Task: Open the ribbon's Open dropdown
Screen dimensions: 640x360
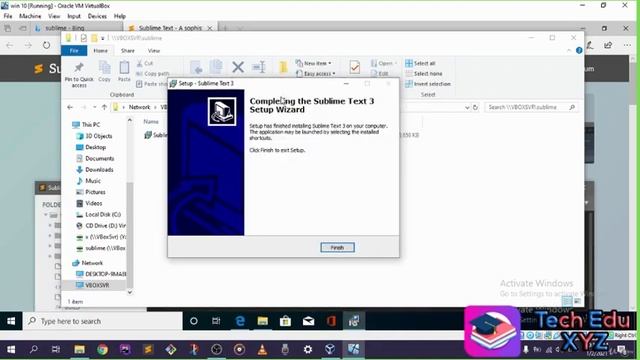Action: pos(384,63)
